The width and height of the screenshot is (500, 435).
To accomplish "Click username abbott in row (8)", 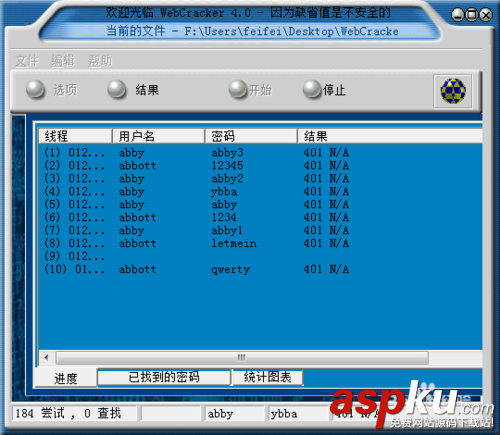I will (x=137, y=243).
